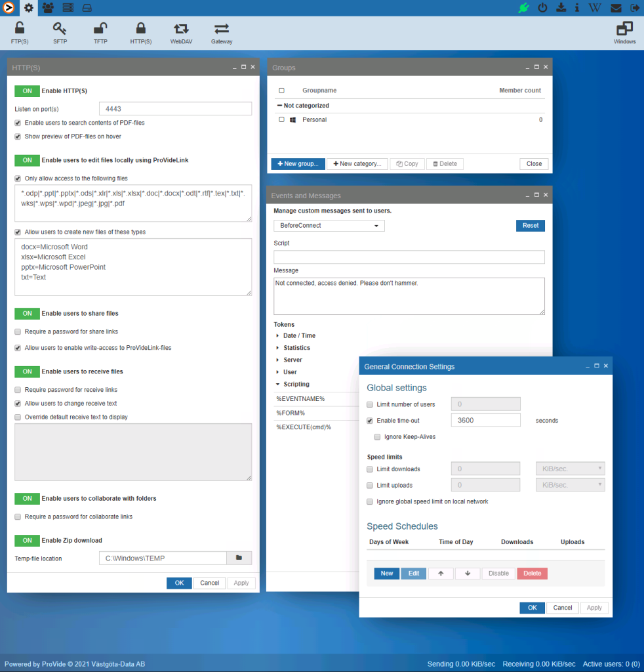Open the TFTP configuration icon
644x672 pixels.
click(x=100, y=31)
